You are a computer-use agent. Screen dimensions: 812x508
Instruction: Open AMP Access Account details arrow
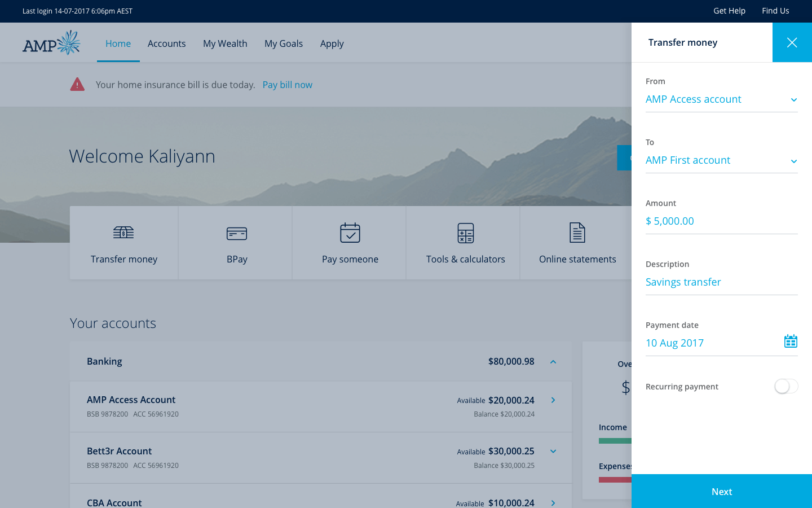coord(553,400)
